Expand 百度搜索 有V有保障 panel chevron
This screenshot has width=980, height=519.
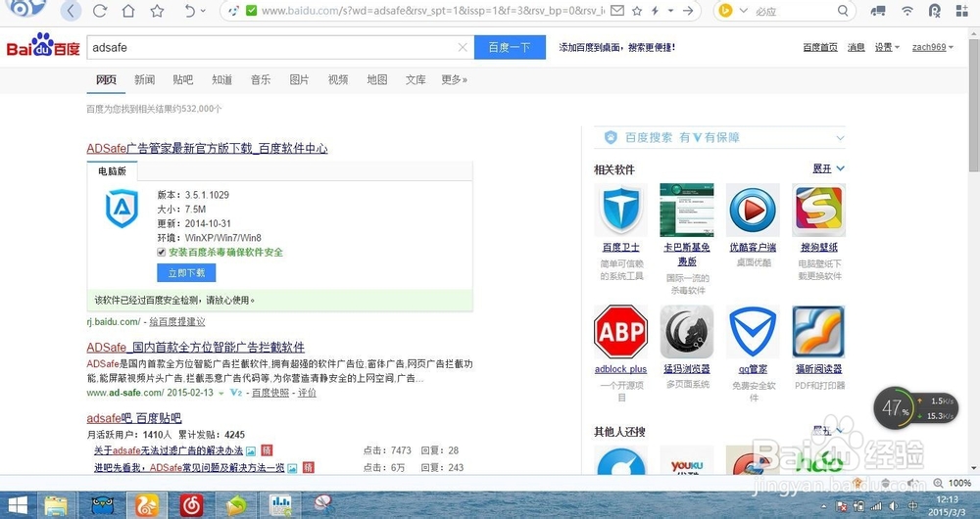(840, 138)
